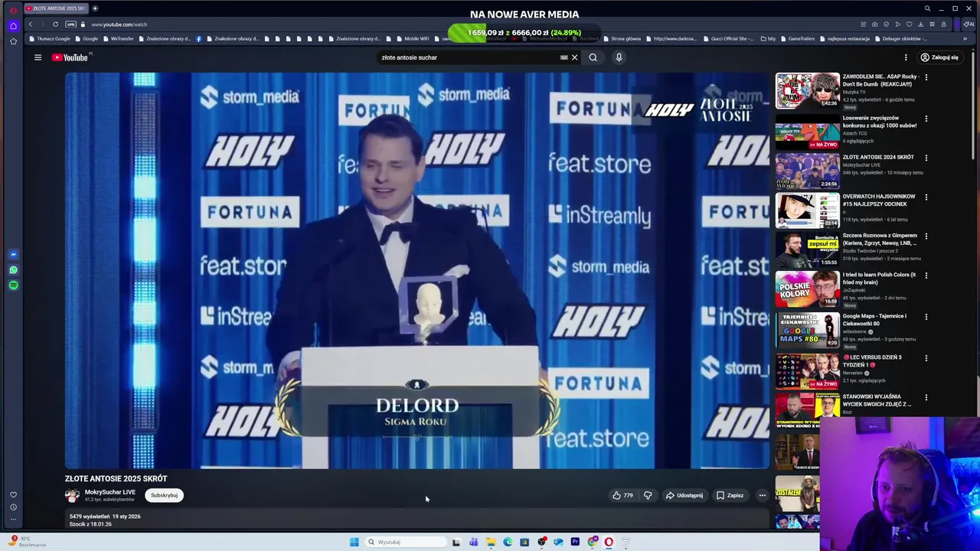Screen dimensions: 980x551
Task: Dislike the video with thumbs-down
Action: 648,495
